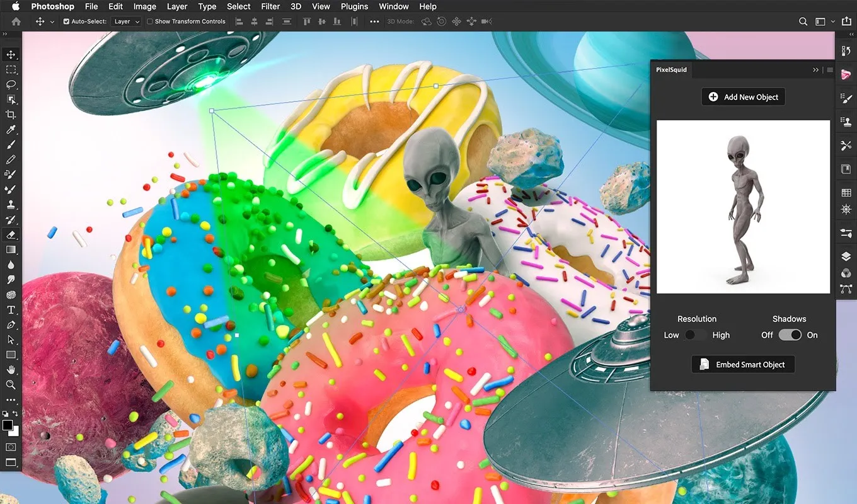Select the Hand tool
Screen dimensions: 857x504
pos(11,369)
